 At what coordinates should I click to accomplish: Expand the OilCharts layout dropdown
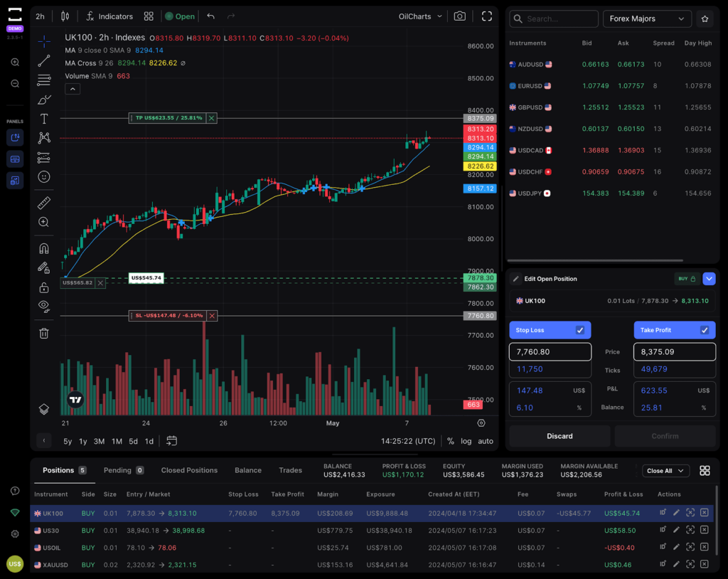click(420, 16)
